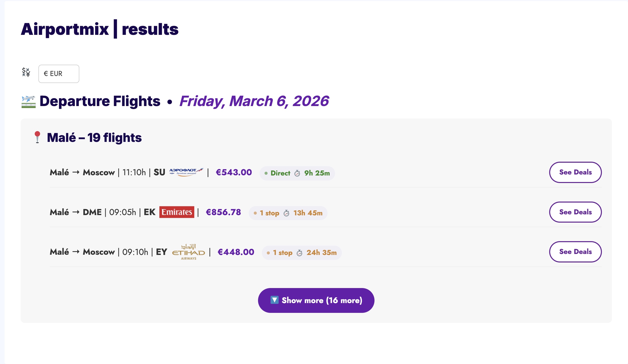Click the stopwatch icon beside 24h 35m
Screen dimensions: 628x364
point(299,253)
